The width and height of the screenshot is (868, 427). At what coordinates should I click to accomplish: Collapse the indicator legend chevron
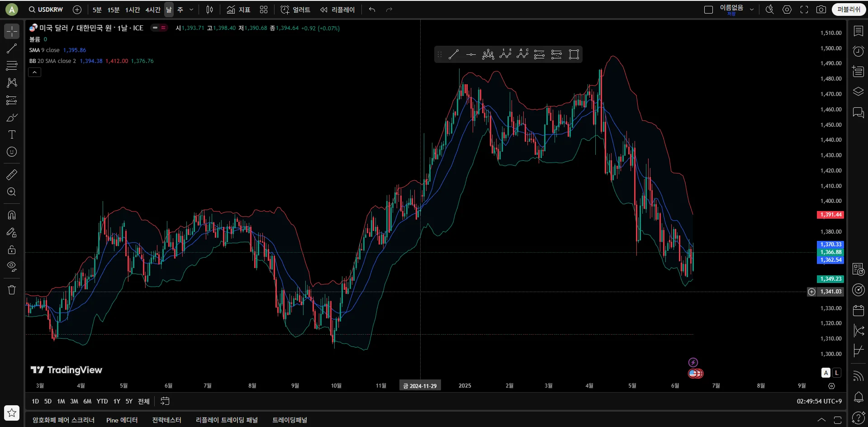(x=34, y=72)
